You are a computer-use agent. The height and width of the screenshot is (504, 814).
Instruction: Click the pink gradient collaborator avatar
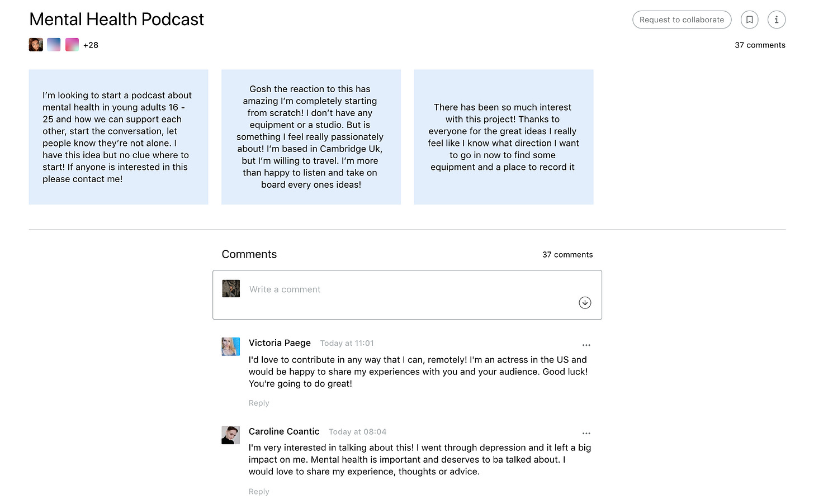[x=72, y=45]
